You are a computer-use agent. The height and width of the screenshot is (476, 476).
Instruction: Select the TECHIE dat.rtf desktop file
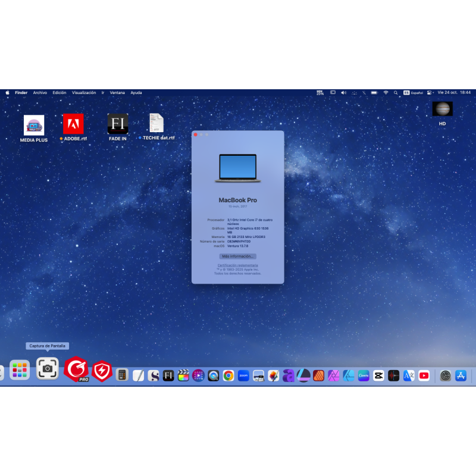pos(156,127)
